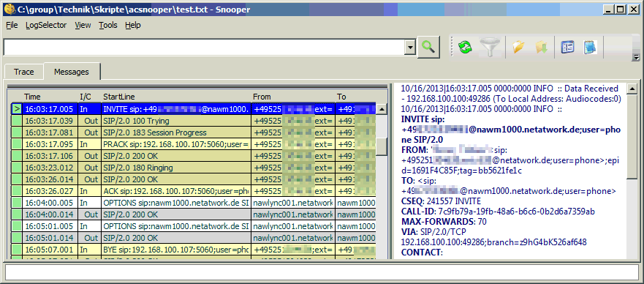Image resolution: width=644 pixels, height=284 pixels.
Task: Select the 16:03:17.106 200 OK row
Action: point(193,156)
